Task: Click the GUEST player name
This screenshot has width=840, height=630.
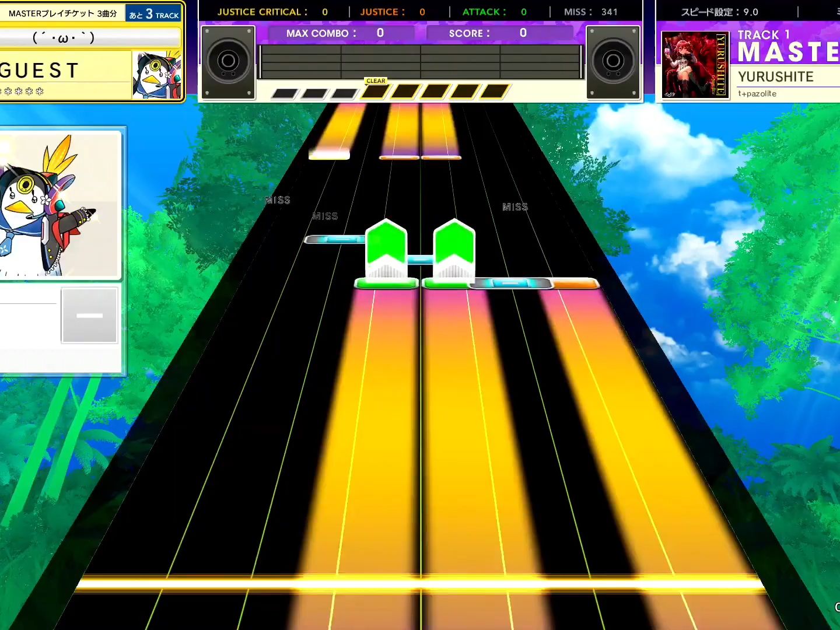Action: pos(39,71)
